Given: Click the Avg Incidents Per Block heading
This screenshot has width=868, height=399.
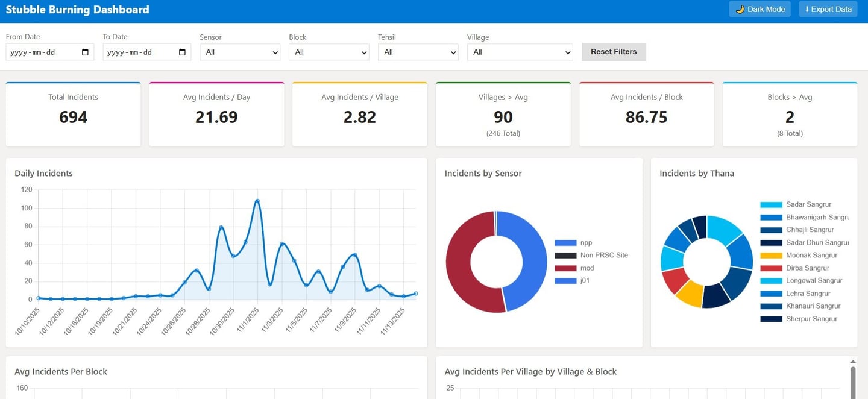Looking at the screenshot, I should tap(61, 372).
